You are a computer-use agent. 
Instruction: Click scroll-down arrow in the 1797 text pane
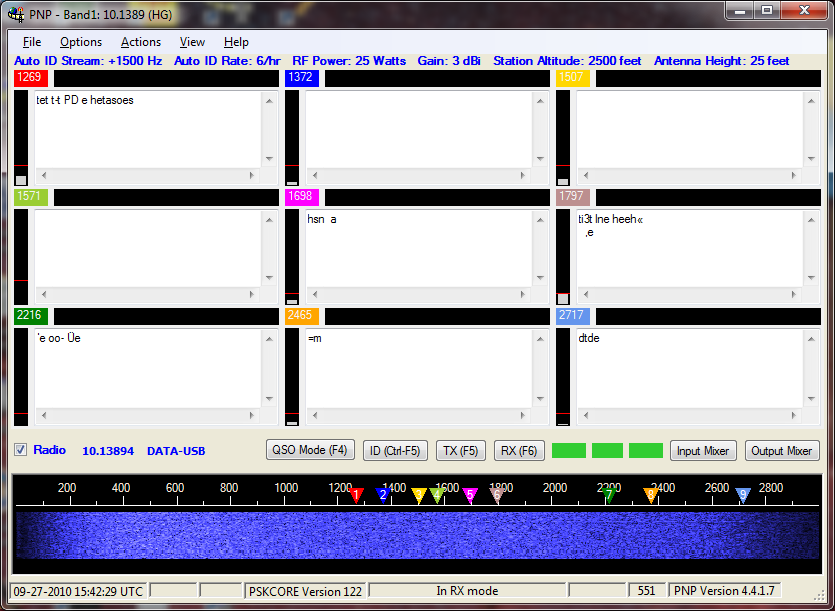click(x=812, y=278)
